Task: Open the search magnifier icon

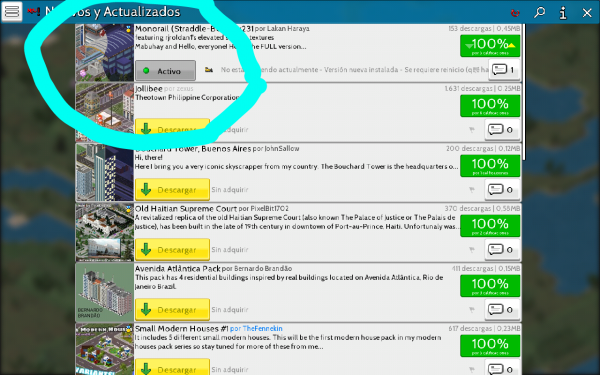Action: [x=540, y=12]
